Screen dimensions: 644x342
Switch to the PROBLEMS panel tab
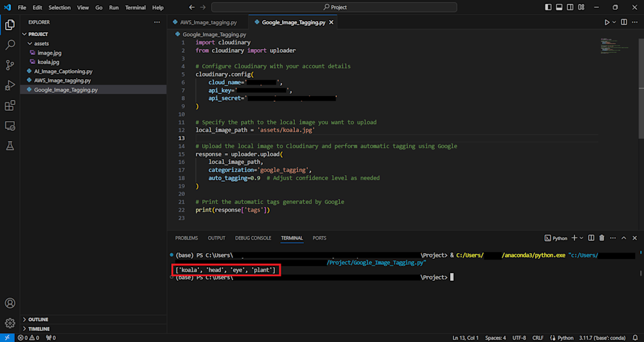(x=187, y=238)
